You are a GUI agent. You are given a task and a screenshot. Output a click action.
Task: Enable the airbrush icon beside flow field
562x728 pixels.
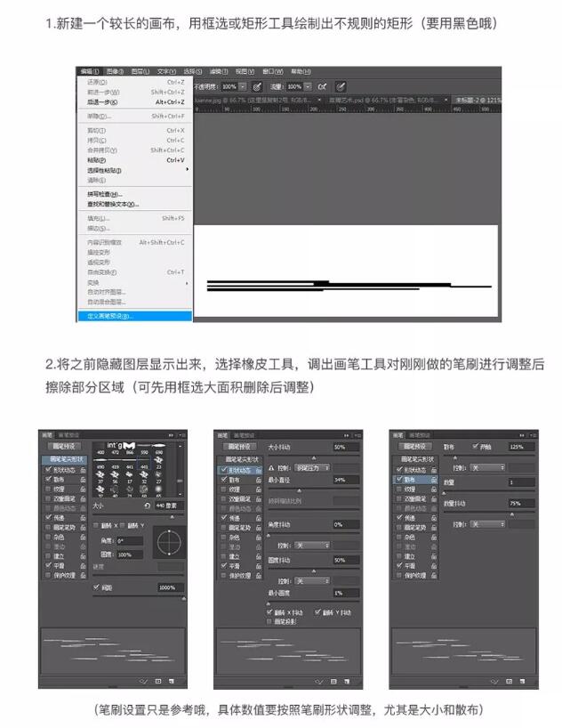coord(322,87)
